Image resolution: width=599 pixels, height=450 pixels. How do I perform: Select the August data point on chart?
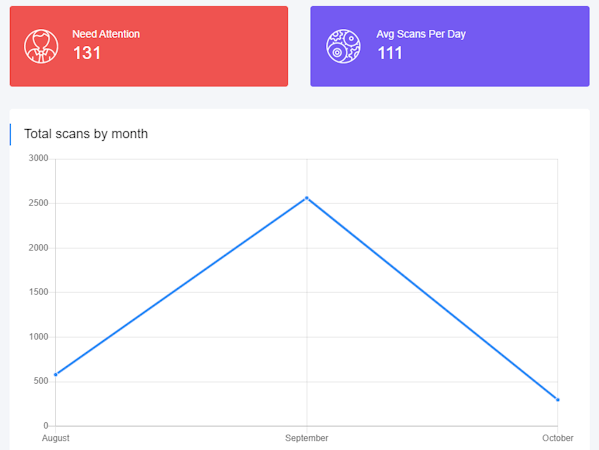tap(56, 374)
